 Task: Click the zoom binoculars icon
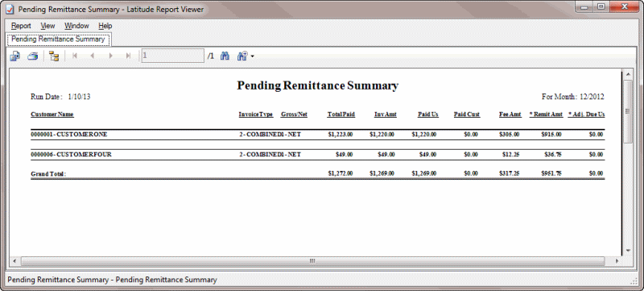pos(242,56)
